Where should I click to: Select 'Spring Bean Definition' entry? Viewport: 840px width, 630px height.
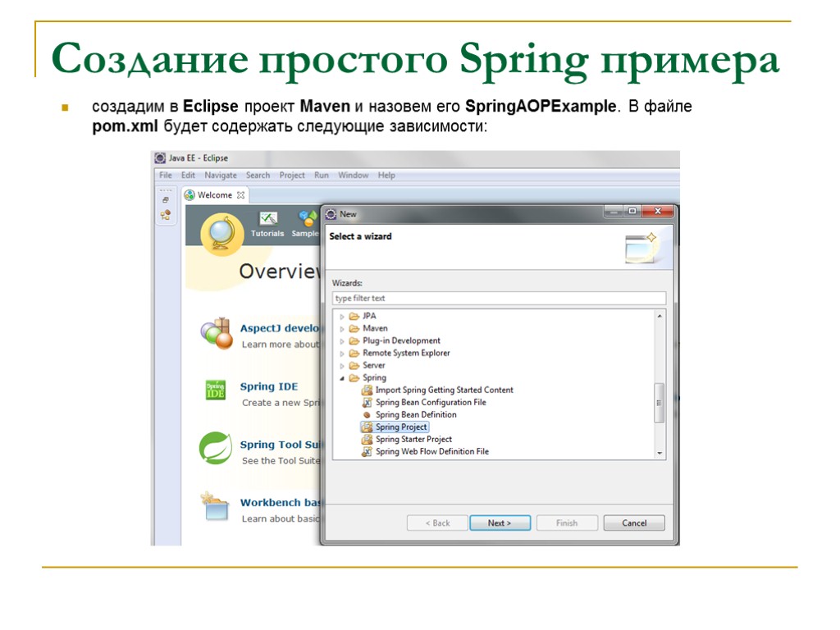(x=416, y=414)
